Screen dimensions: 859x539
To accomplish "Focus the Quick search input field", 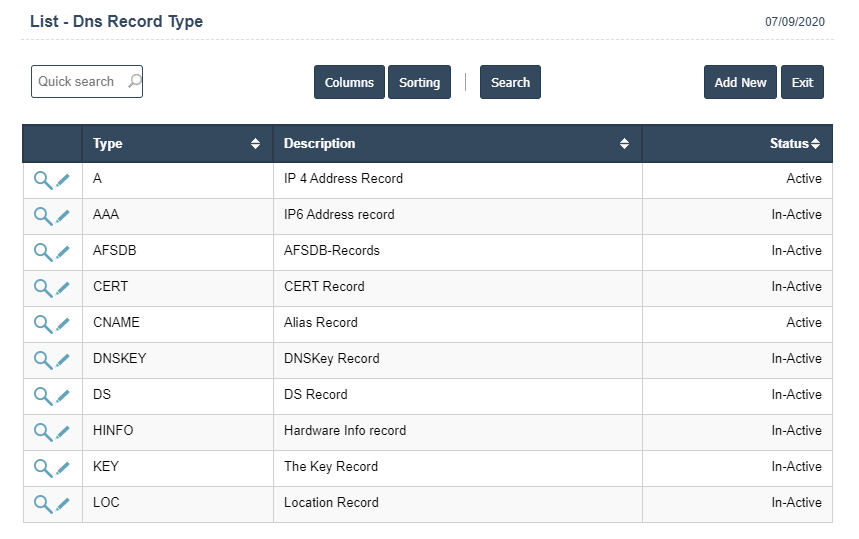I will coord(78,82).
